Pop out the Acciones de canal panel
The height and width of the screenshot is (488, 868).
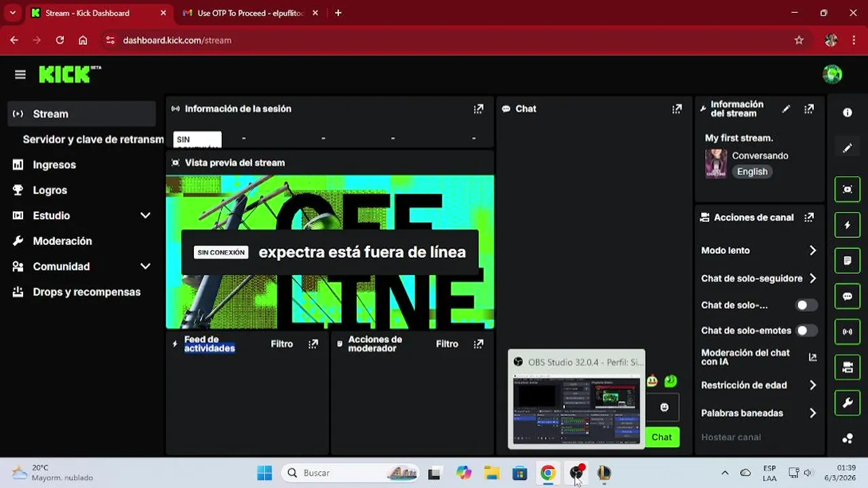tap(809, 218)
